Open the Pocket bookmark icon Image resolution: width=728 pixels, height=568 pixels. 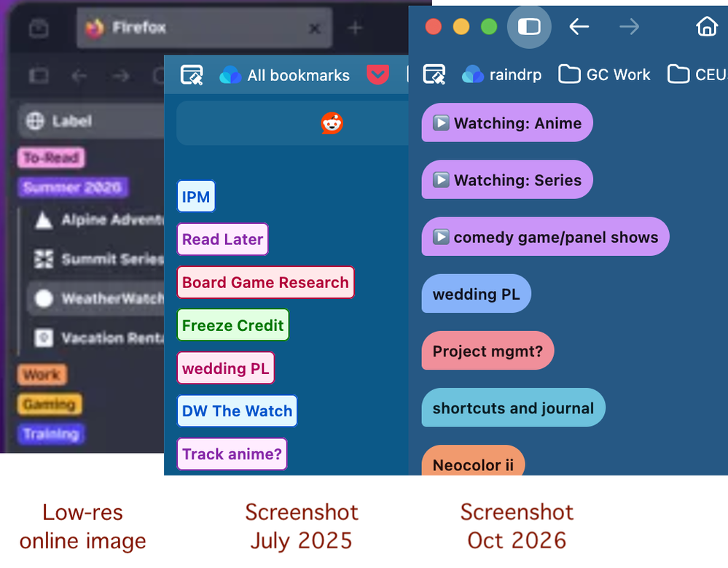click(x=377, y=75)
